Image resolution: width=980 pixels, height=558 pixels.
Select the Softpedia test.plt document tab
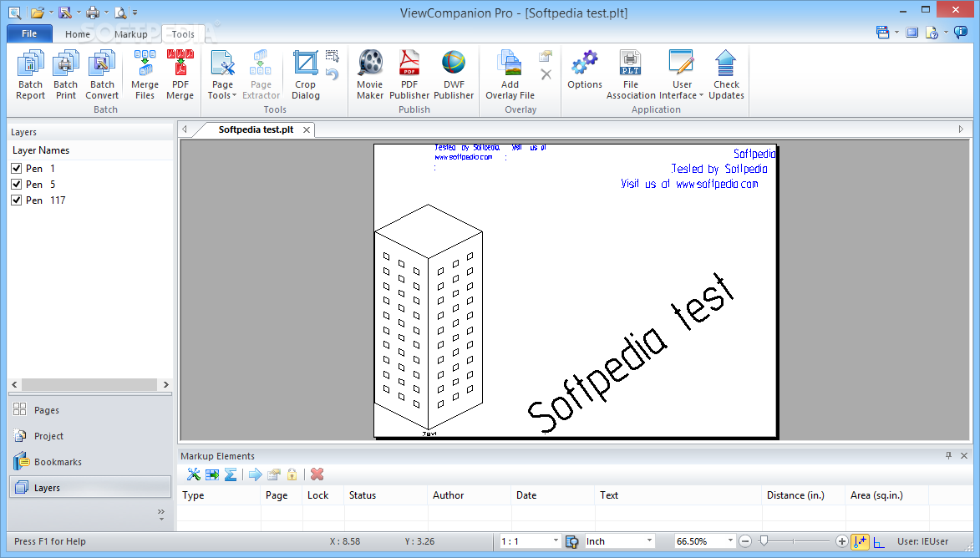coord(256,129)
